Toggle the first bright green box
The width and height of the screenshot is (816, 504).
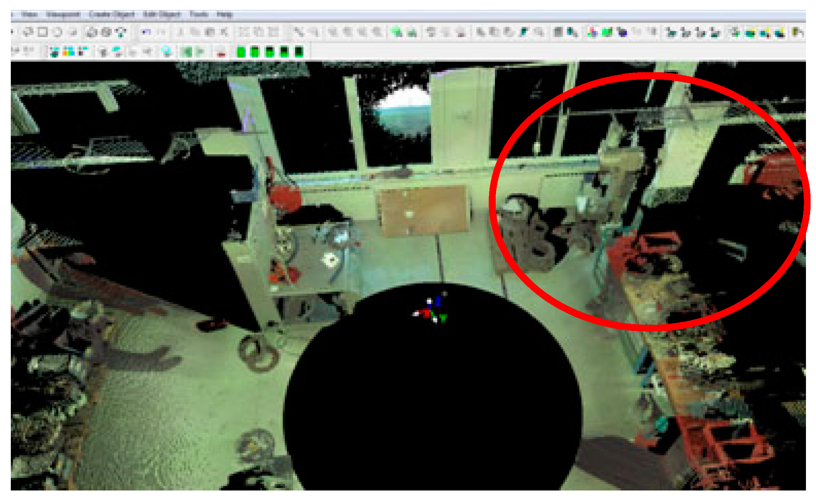241,52
